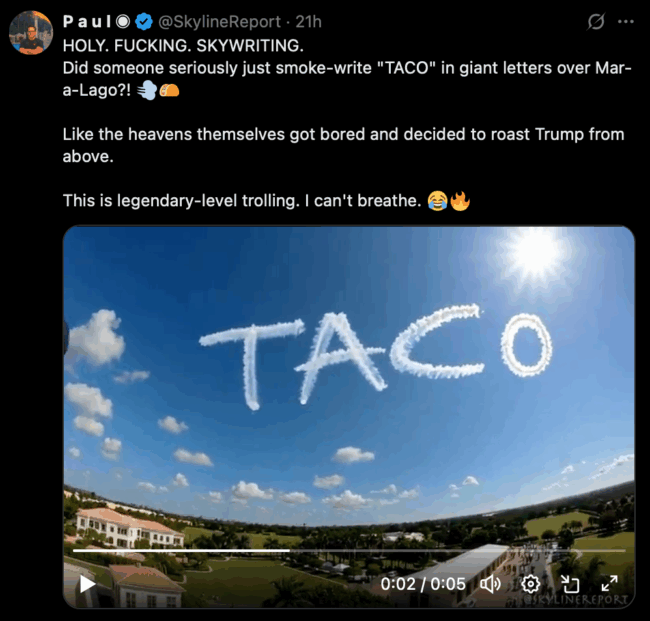The image size is (650, 621).
Task: Click the Grok icon on tweet
Action: [x=596, y=21]
